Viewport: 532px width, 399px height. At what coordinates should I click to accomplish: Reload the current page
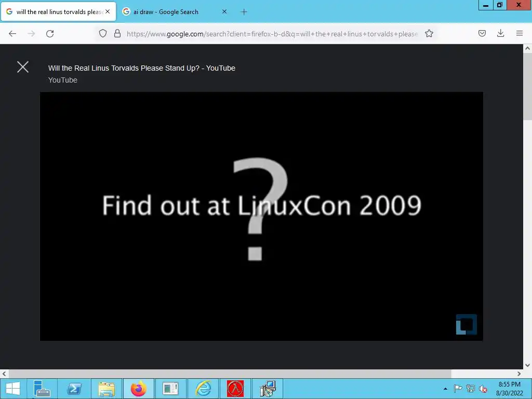tap(50, 34)
